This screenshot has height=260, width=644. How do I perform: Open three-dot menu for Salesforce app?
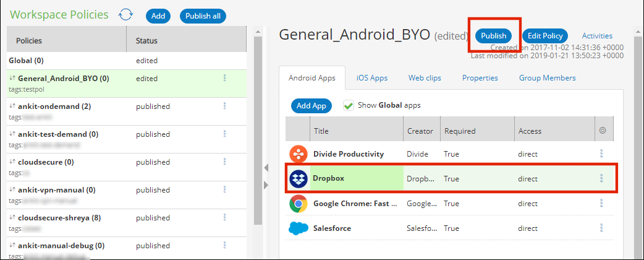pyautogui.click(x=601, y=228)
